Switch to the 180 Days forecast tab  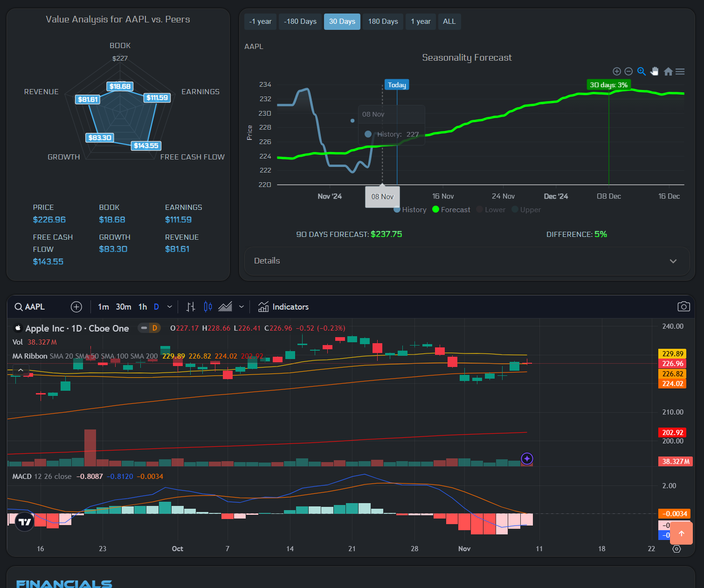click(x=382, y=21)
